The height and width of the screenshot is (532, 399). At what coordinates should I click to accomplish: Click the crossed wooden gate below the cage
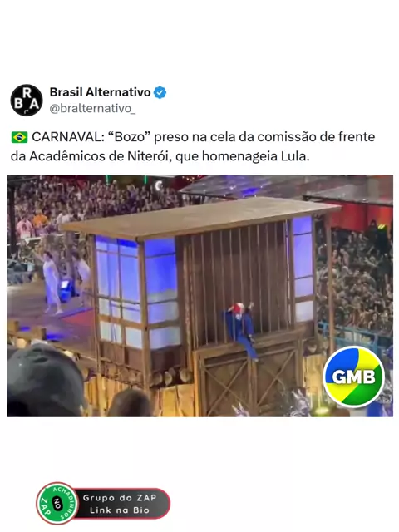pos(248,378)
